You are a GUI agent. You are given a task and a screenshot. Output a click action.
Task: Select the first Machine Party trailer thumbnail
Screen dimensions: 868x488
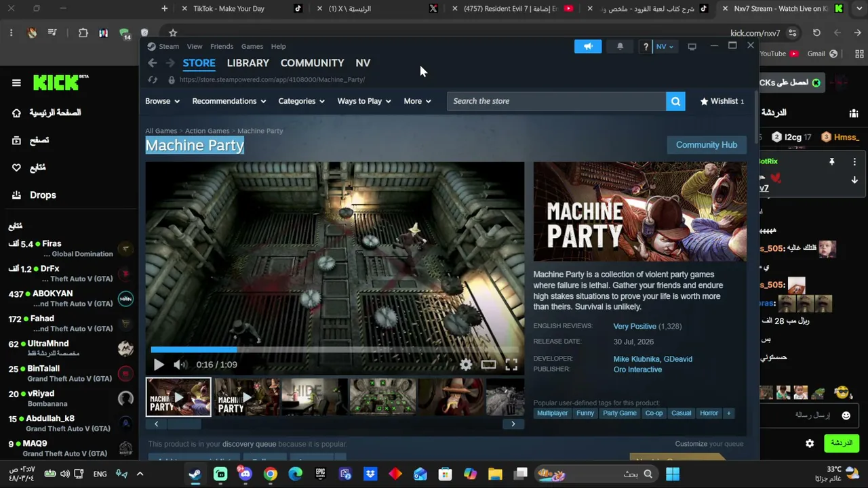point(178,396)
